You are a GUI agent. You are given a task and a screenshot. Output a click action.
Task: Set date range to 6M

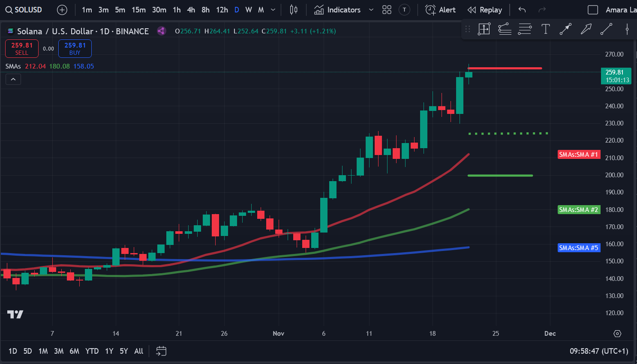coord(75,351)
